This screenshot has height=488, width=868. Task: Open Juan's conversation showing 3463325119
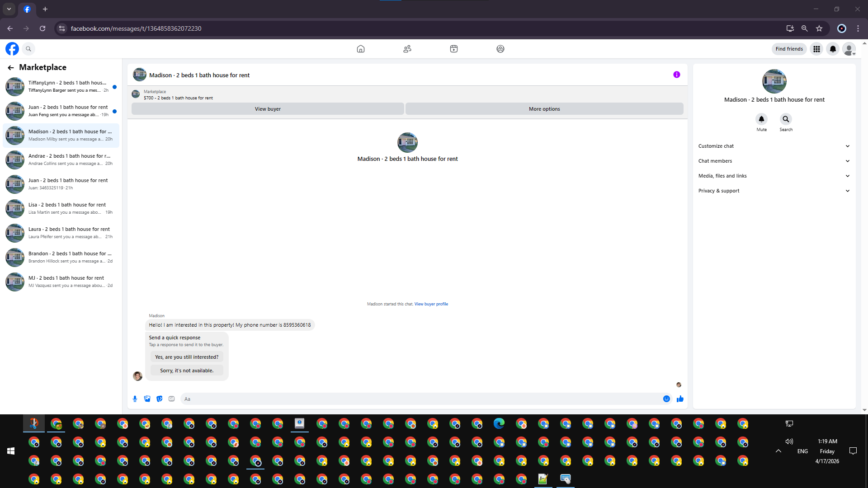click(x=61, y=184)
